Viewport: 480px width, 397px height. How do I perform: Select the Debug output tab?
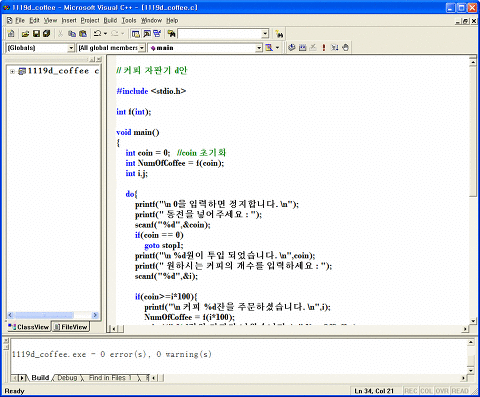[x=67, y=378]
